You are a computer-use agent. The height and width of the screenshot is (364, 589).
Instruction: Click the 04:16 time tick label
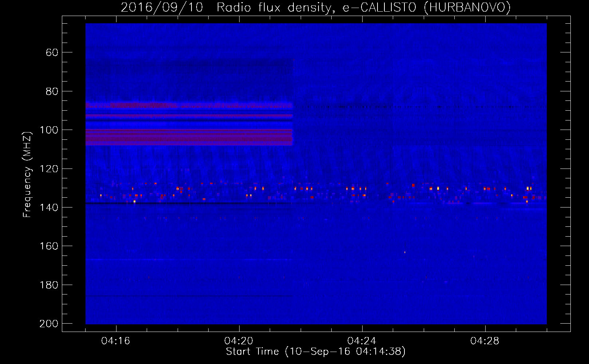pos(116,341)
